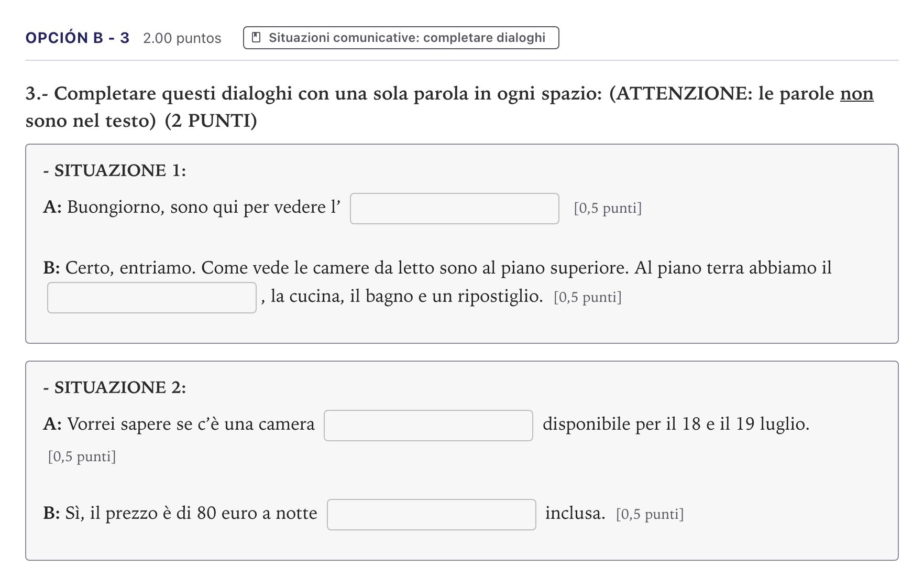Click the underlined word 'non' in the instructions
Screen dimensions: 924x587
click(x=856, y=93)
